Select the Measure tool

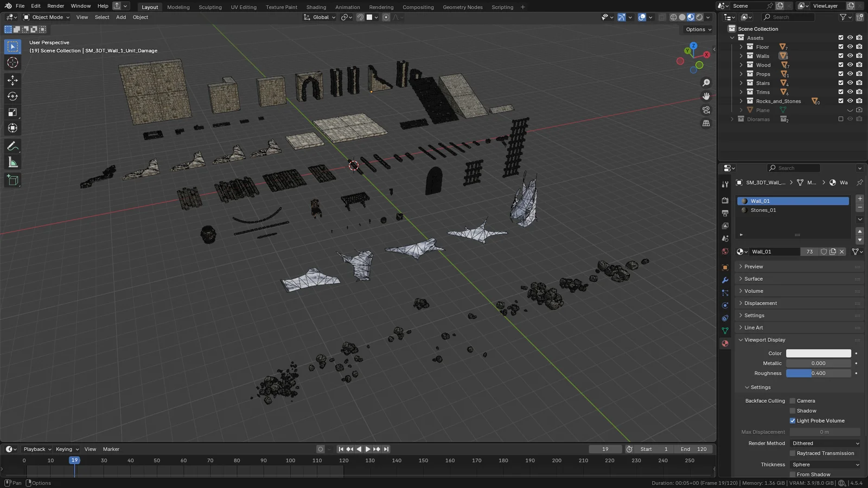pyautogui.click(x=12, y=162)
